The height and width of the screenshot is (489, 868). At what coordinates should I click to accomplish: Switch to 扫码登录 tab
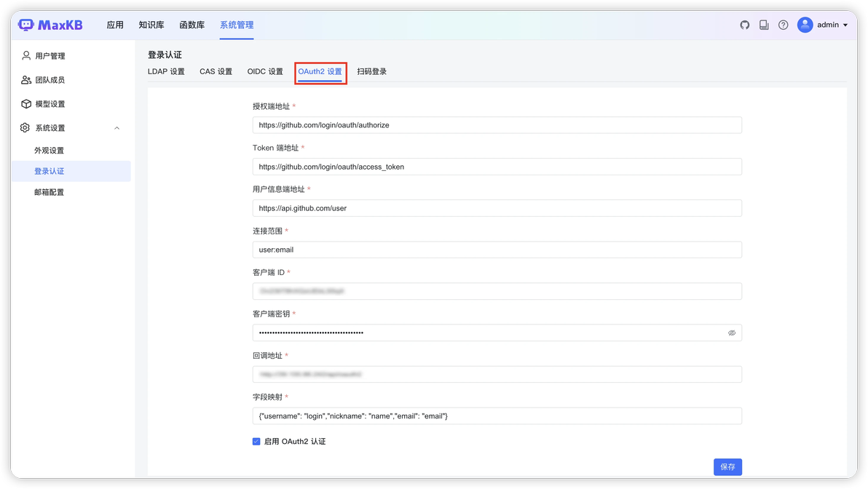pyautogui.click(x=371, y=71)
